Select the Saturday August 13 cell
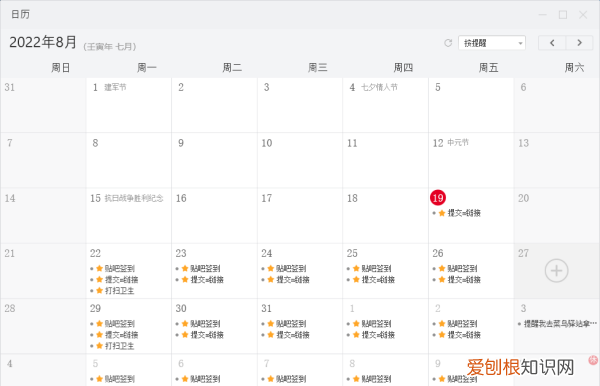600x386 pixels. (557, 160)
